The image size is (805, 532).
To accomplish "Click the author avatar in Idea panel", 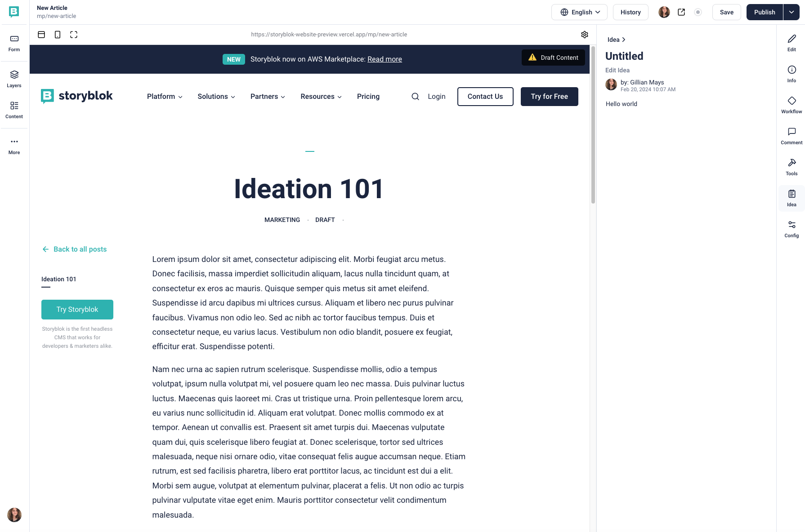I will (611, 84).
